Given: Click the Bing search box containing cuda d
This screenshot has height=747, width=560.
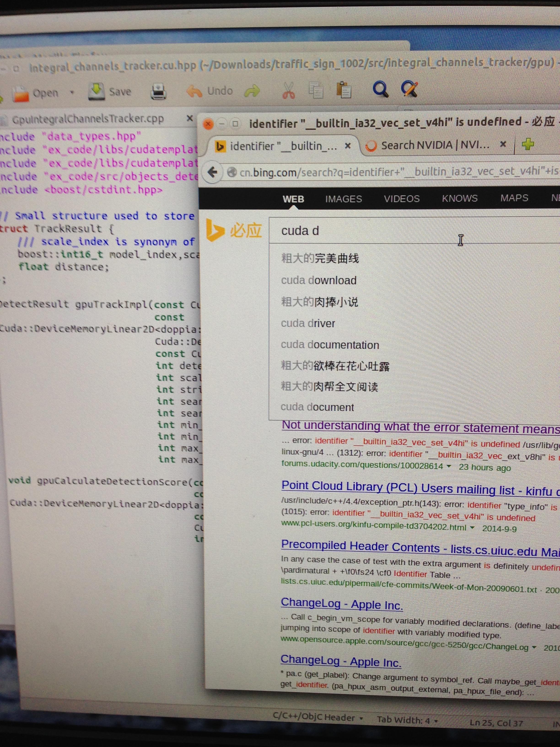Looking at the screenshot, I should click(415, 230).
